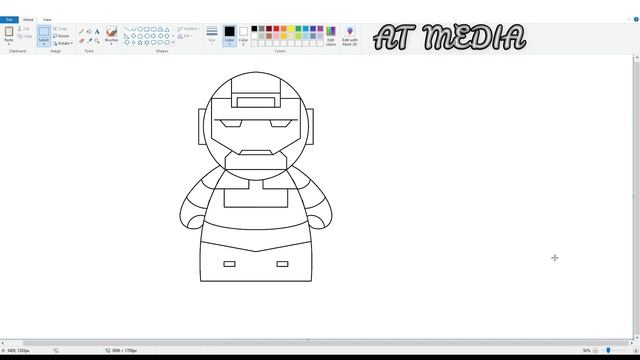Open Edit colors dialog
Screen dimensions: 640x360
coord(331,36)
